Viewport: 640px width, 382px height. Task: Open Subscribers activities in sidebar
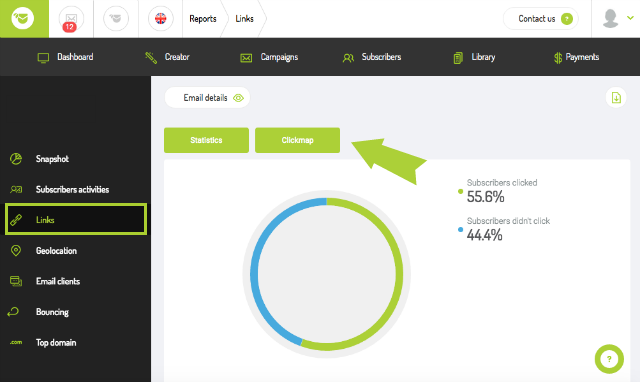tap(72, 189)
